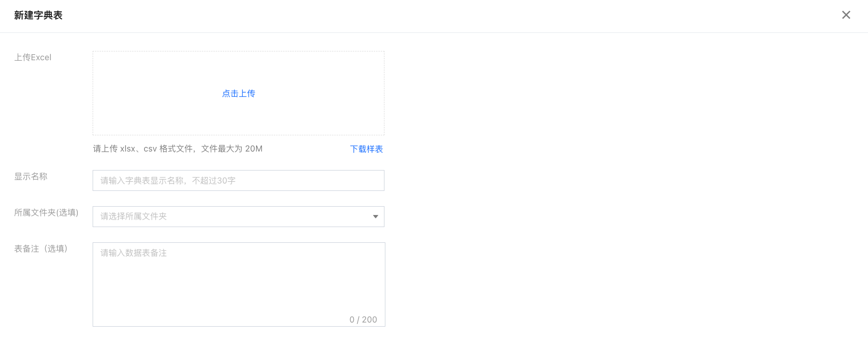Click the 表备注（选填）field label
Image resolution: width=868 pixels, height=354 pixels.
click(41, 249)
